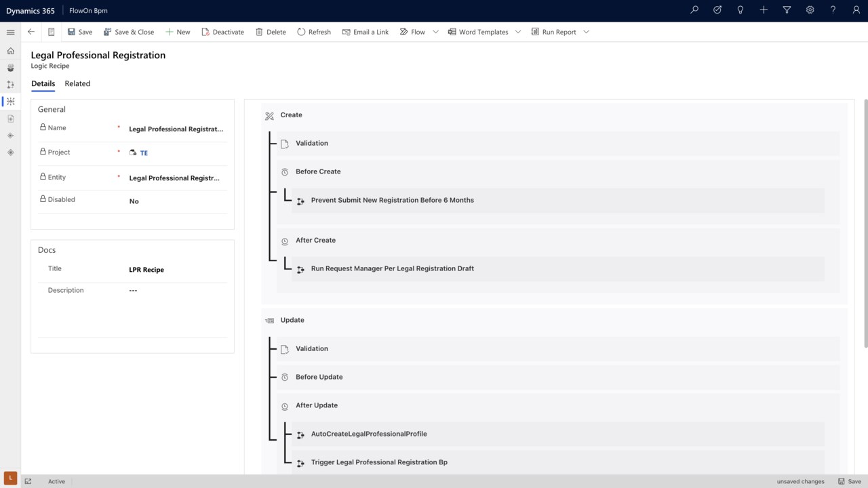Open the settings gear icon

810,10
